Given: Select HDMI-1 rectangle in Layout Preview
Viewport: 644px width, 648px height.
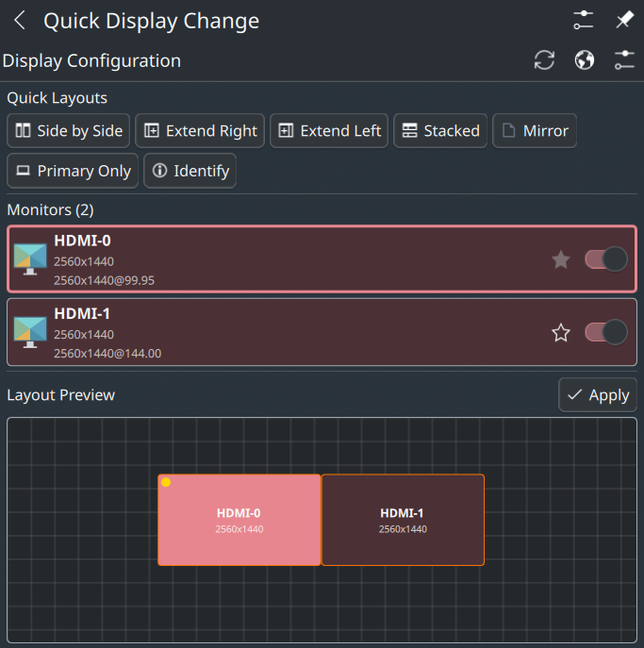Looking at the screenshot, I should (x=403, y=520).
